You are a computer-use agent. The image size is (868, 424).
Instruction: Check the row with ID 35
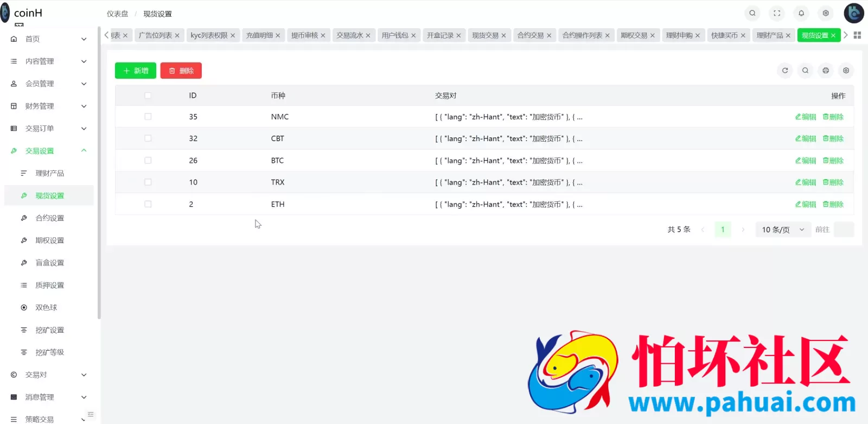click(148, 117)
